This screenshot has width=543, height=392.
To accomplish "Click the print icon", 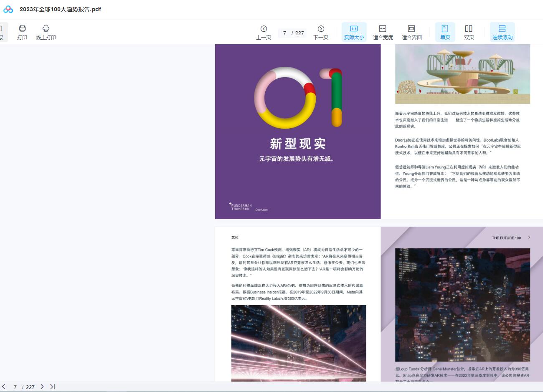I will click(22, 32).
